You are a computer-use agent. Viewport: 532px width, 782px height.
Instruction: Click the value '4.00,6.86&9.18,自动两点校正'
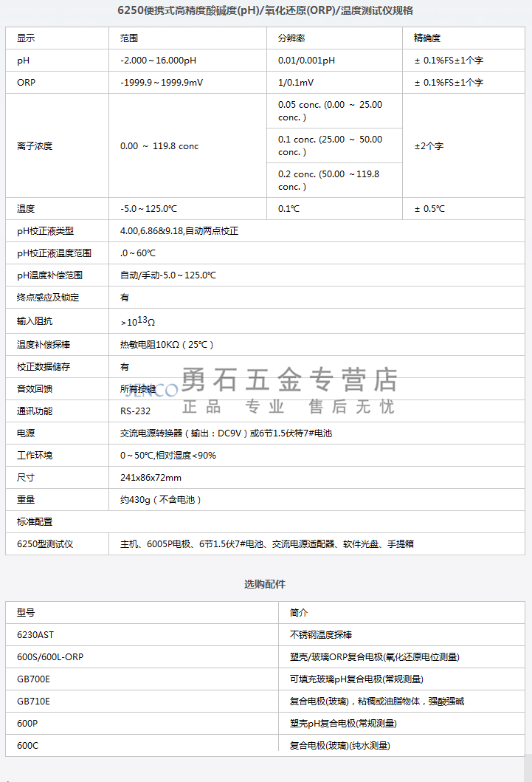click(x=179, y=231)
